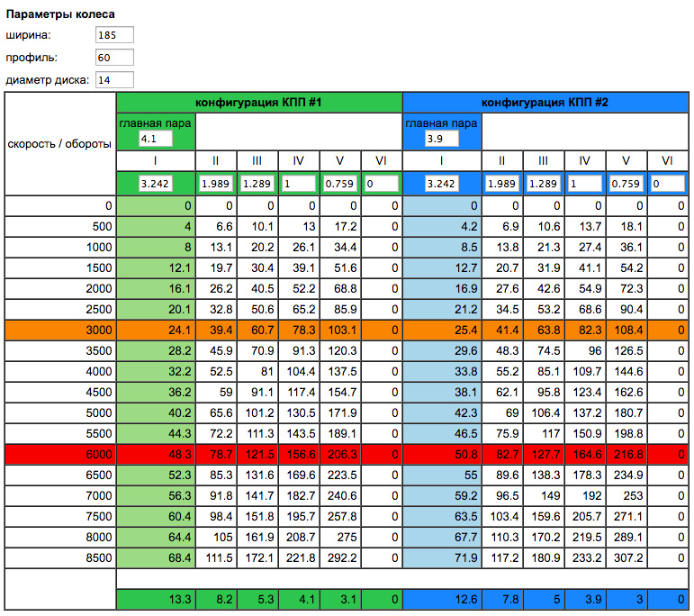Edit главная пара field 4.1 in КПП #1
Image resolution: width=694 pixels, height=616 pixels.
156,139
